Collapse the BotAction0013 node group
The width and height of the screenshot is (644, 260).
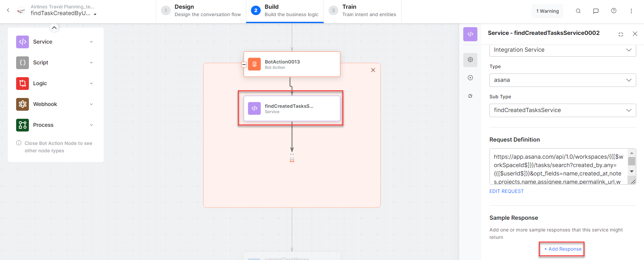pyautogui.click(x=244, y=65)
